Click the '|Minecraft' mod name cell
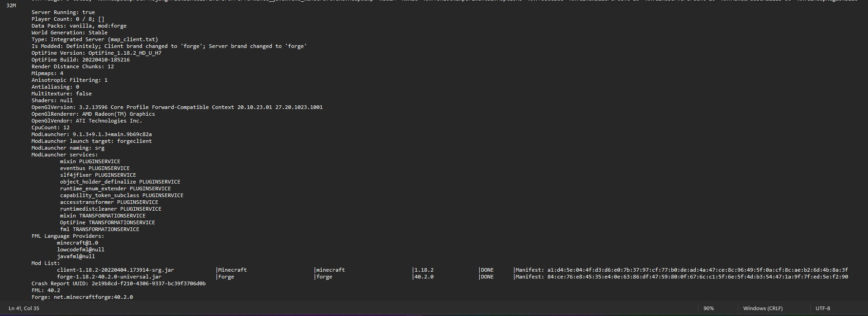The height and width of the screenshot is (316, 868). [231, 270]
